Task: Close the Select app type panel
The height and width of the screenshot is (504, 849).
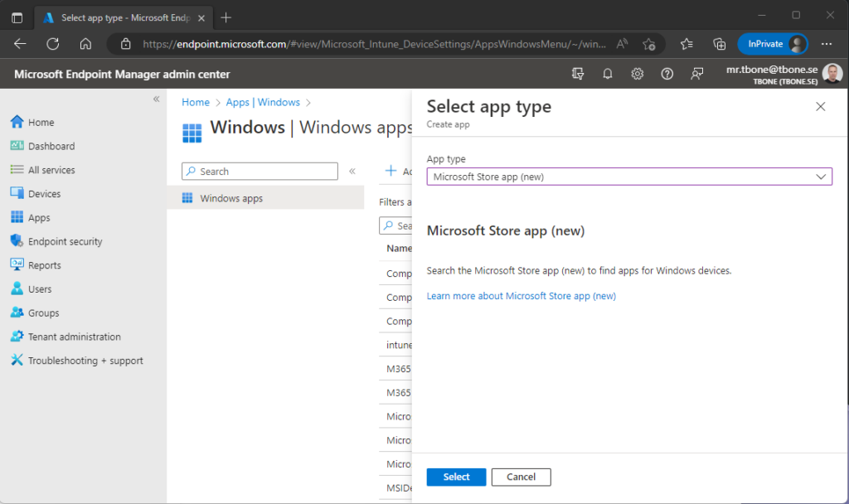Action: tap(820, 107)
